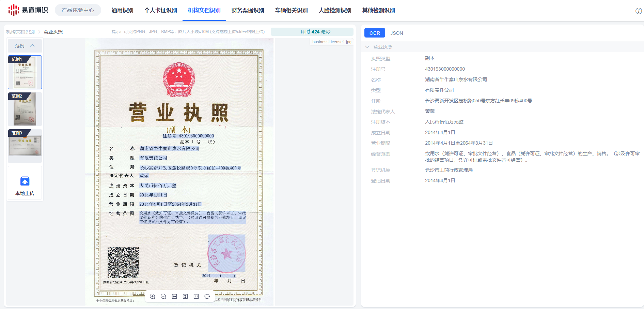Click the 本地上传 upload icon
The image size is (644, 309).
tap(25, 181)
